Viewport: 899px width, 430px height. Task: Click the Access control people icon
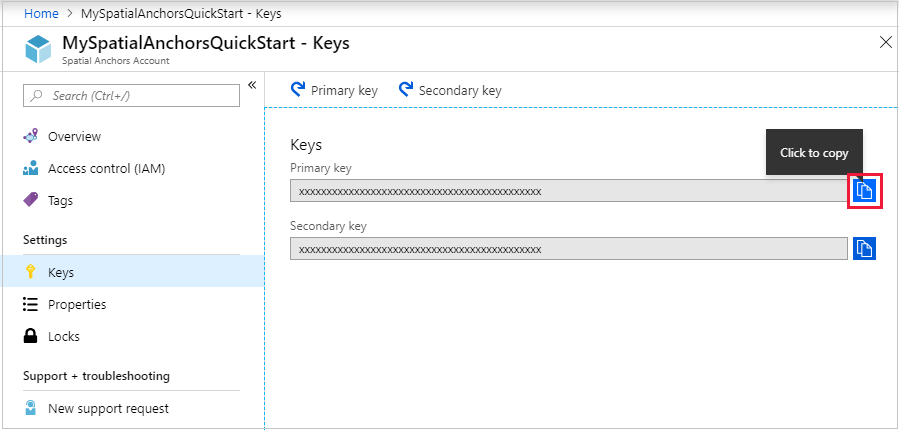30,169
